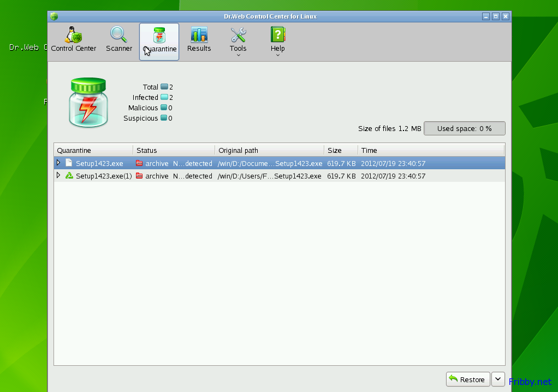Click the Suspicious color legend swatch
Viewport: 558px width, 392px height.
point(164,117)
